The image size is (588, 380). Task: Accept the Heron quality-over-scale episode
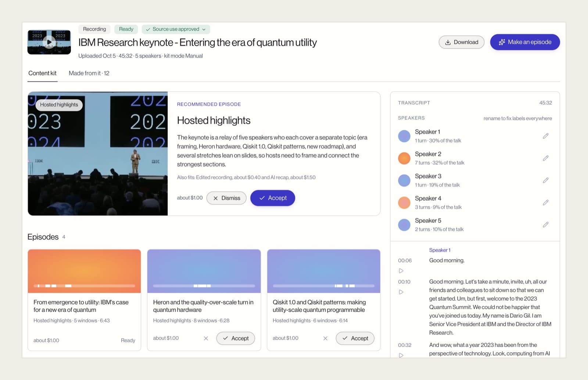[236, 338]
